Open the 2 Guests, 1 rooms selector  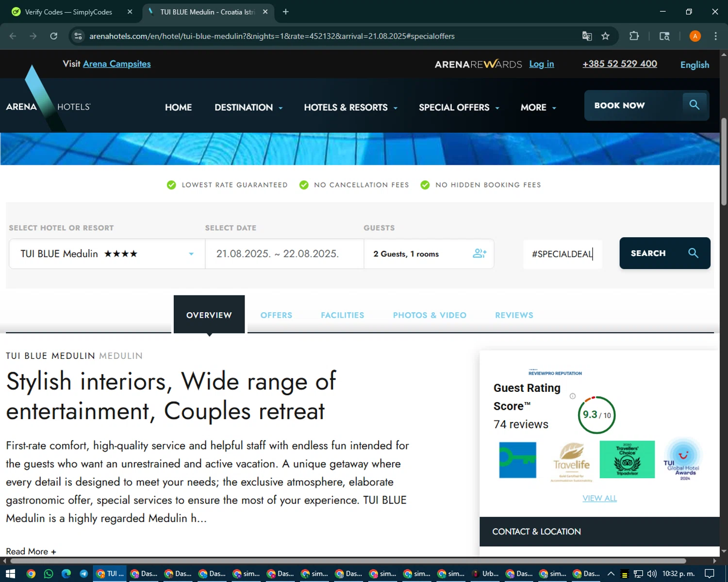point(429,254)
